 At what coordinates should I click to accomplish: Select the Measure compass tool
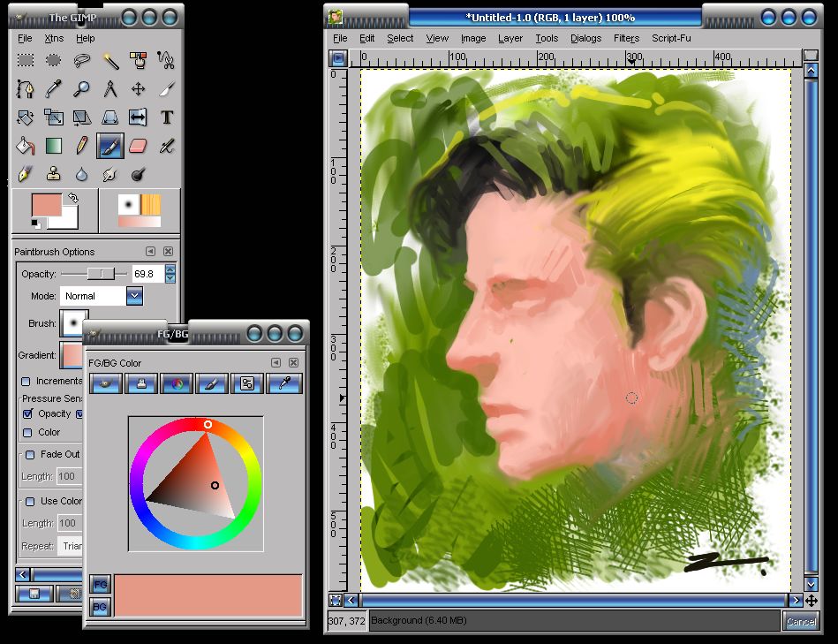point(110,88)
